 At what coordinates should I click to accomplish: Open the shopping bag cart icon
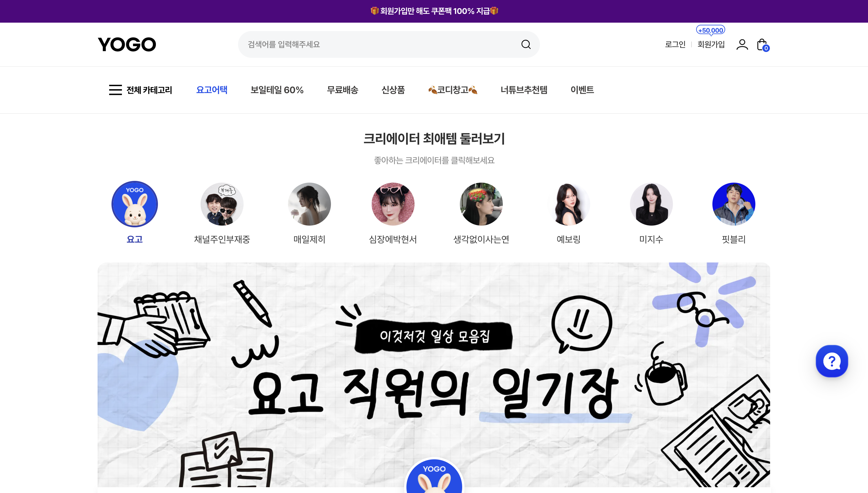pyautogui.click(x=763, y=45)
